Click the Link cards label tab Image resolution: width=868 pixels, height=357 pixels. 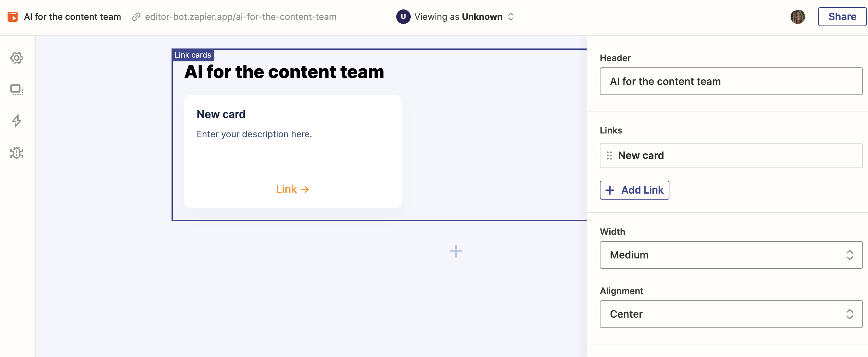[193, 54]
